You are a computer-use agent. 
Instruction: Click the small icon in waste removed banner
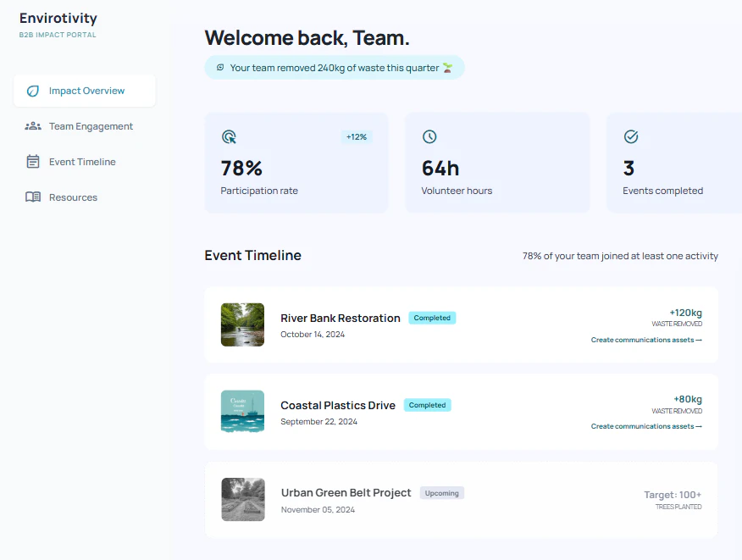click(220, 67)
